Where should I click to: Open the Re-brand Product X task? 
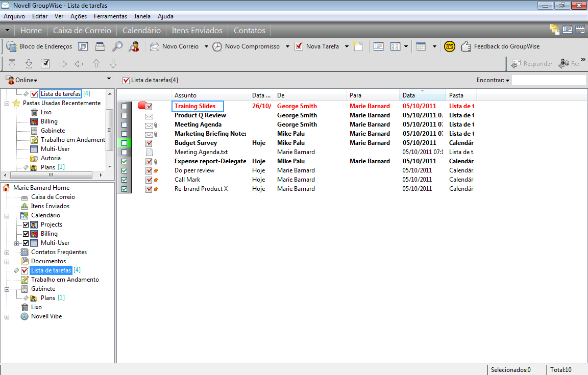[201, 189]
